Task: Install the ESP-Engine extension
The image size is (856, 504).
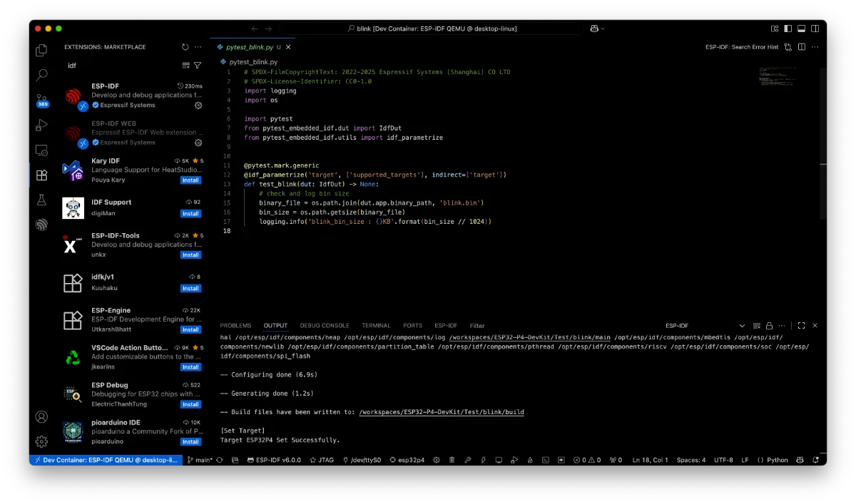Action: [190, 329]
